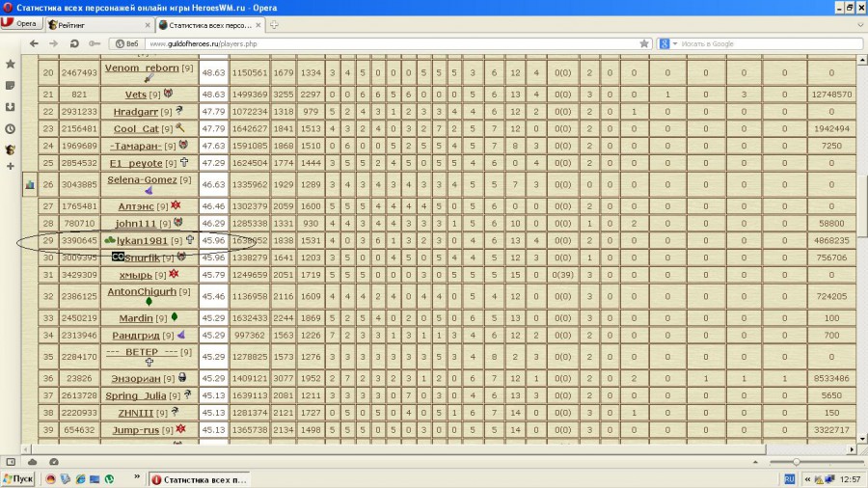Open Notes panel in sidebar
868x488 pixels.
click(x=10, y=85)
